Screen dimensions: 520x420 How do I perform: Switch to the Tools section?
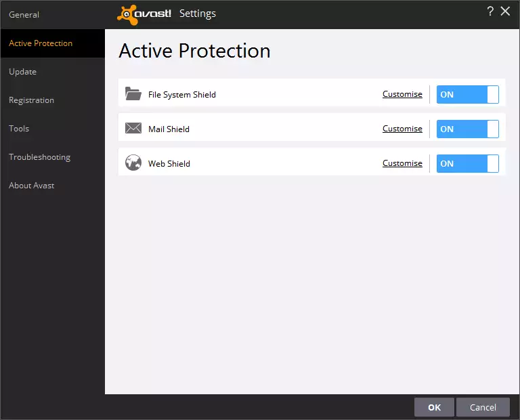tap(19, 129)
